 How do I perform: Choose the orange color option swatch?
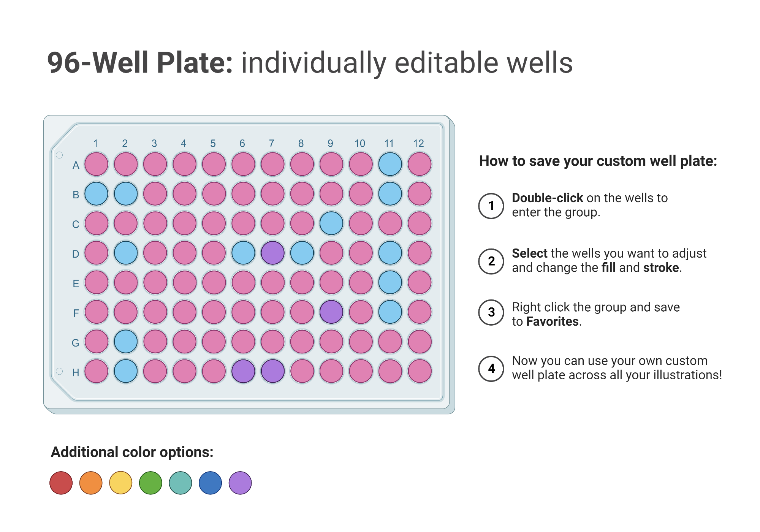(x=91, y=483)
